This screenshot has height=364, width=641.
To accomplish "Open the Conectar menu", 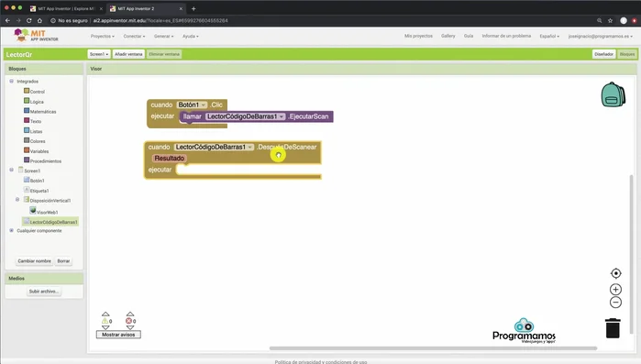I will point(134,36).
